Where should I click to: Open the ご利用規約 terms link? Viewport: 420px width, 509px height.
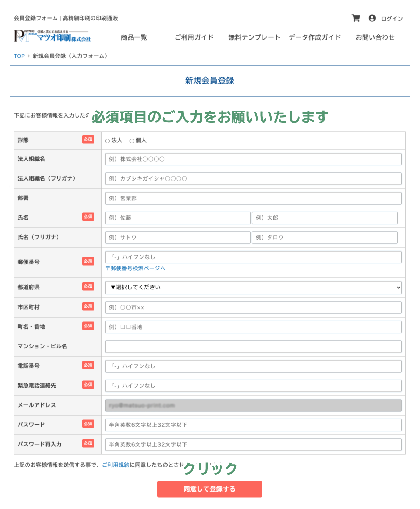pyautogui.click(x=116, y=465)
